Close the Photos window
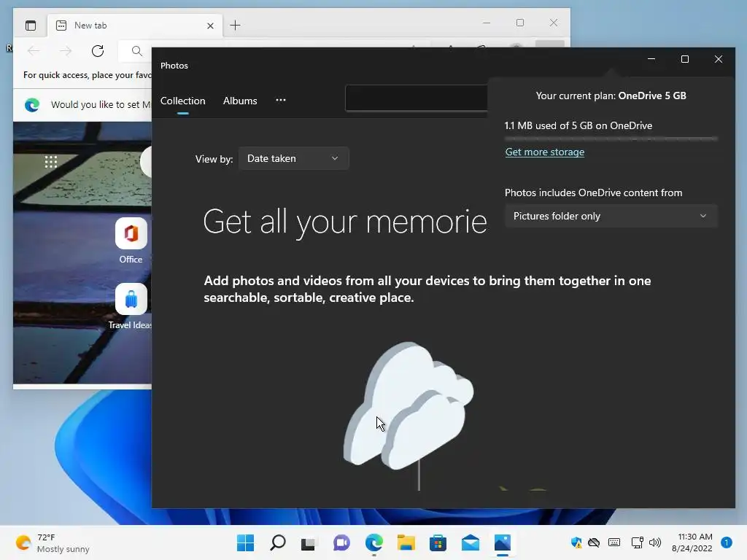Viewport: 747px width, 560px height. [x=719, y=59]
